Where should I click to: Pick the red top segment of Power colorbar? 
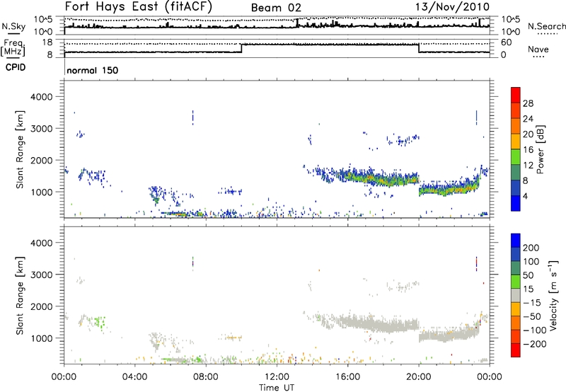516,95
